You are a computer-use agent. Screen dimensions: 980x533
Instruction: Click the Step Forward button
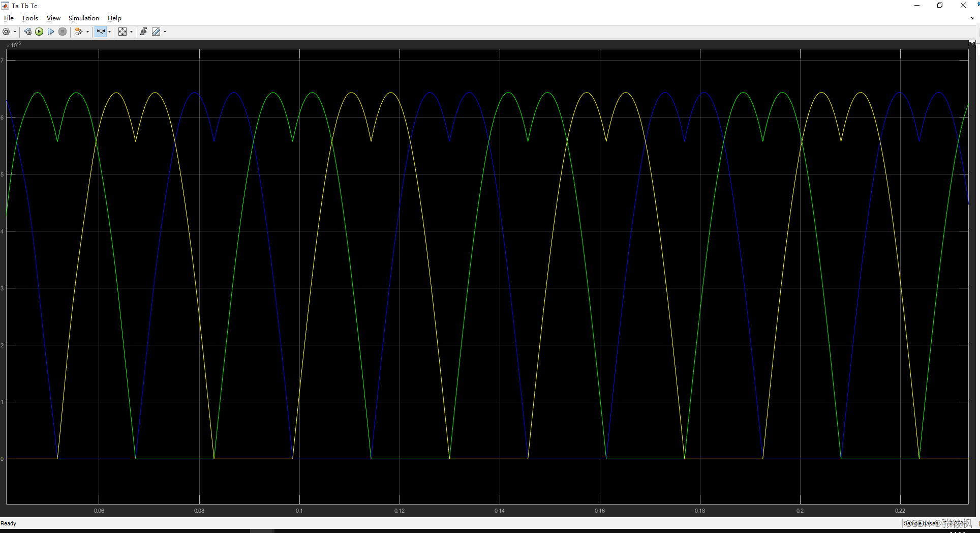pos(51,32)
